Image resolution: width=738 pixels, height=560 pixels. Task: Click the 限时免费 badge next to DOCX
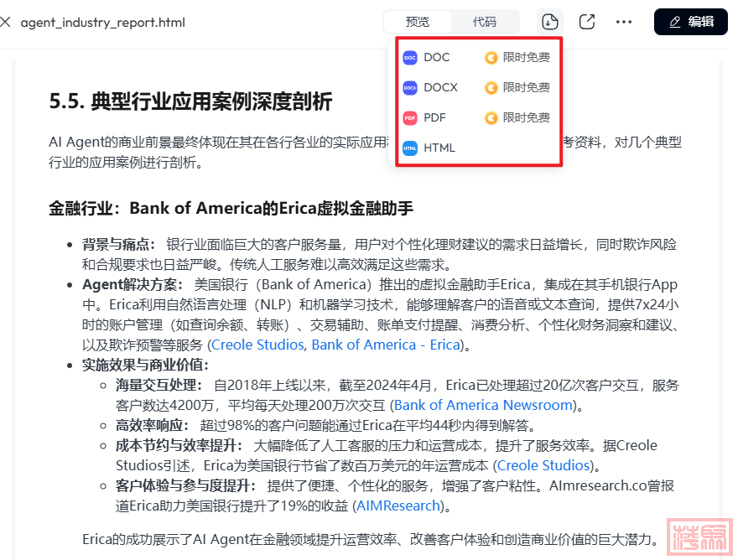(517, 87)
